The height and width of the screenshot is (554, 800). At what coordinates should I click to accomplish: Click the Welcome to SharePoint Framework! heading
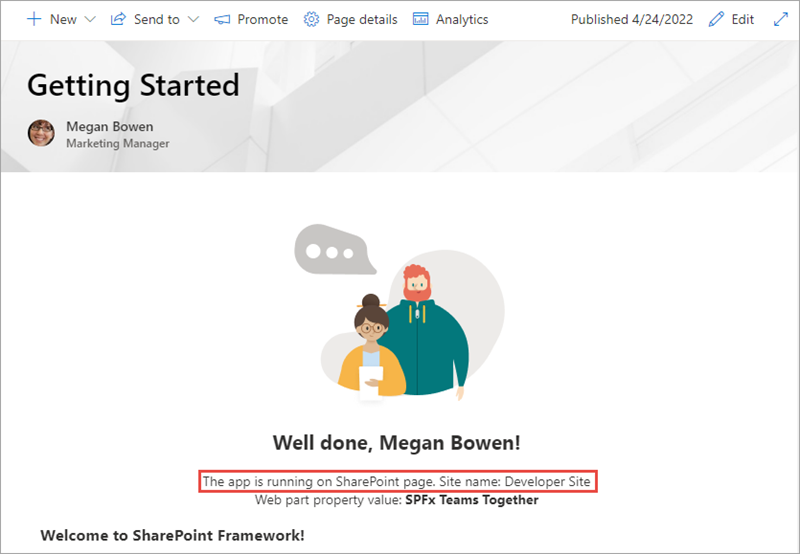pyautogui.click(x=172, y=535)
